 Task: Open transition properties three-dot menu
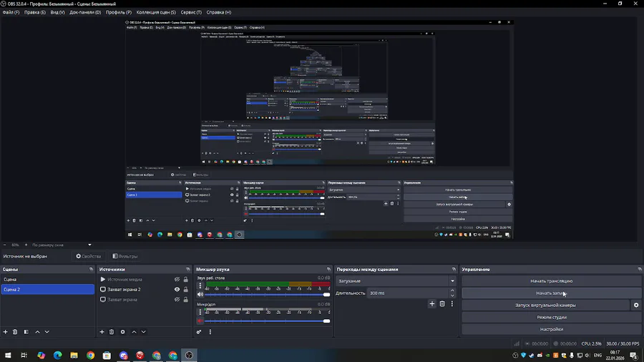(x=452, y=304)
